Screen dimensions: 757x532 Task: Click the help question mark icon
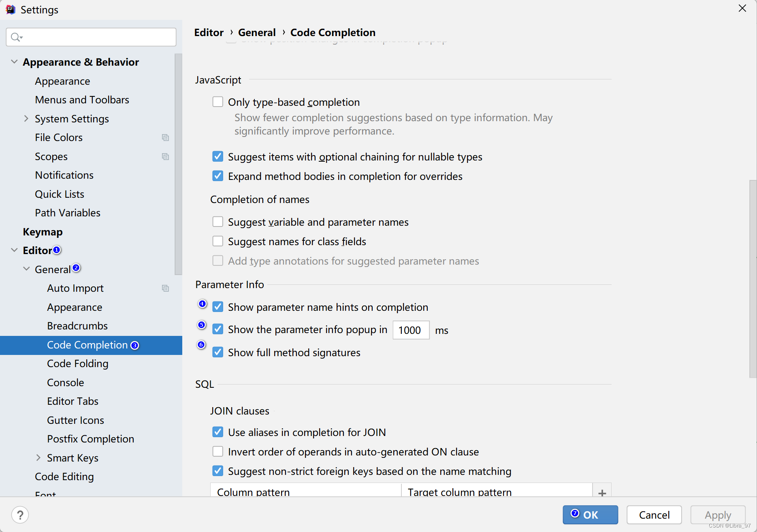click(20, 515)
